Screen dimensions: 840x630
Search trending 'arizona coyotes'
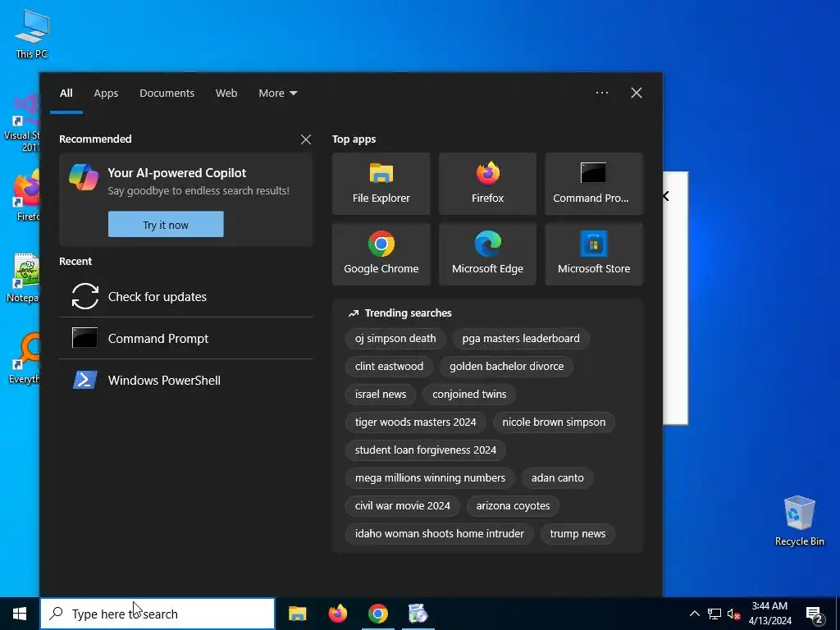(x=513, y=505)
